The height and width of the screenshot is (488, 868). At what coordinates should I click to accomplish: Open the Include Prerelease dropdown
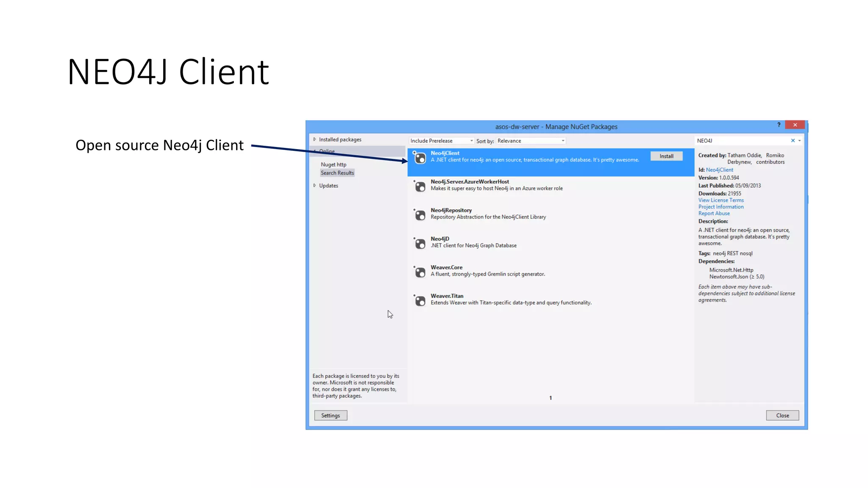coord(441,141)
